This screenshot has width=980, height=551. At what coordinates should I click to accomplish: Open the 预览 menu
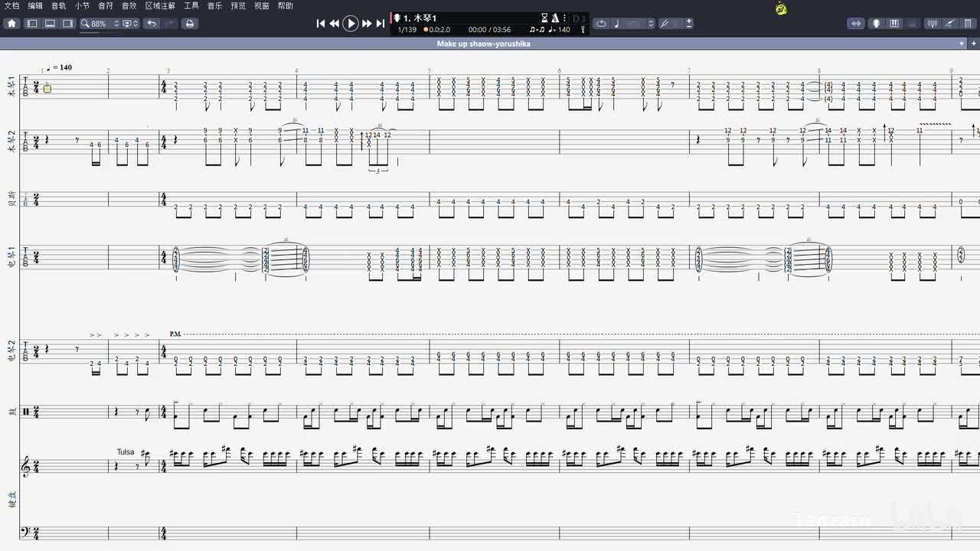(238, 5)
